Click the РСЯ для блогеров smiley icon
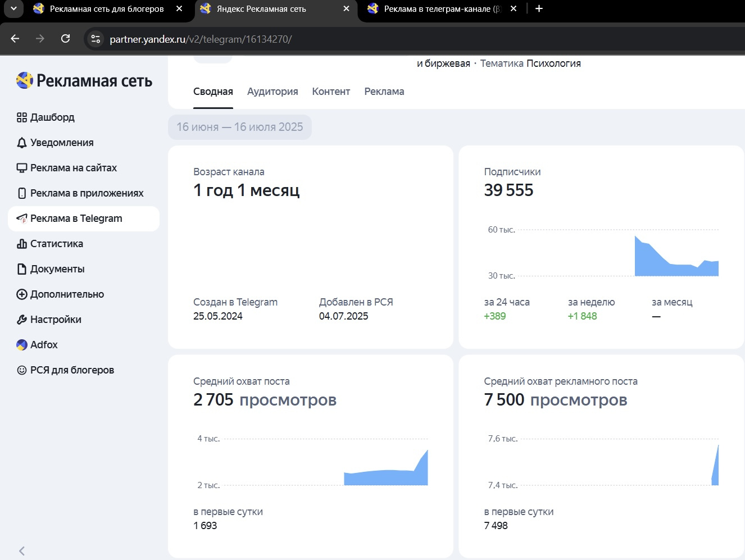 point(22,370)
